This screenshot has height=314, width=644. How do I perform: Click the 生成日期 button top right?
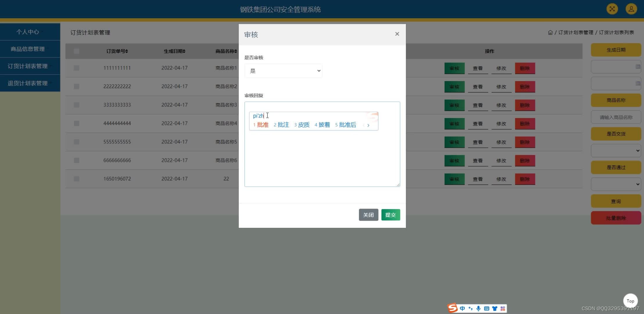[616, 49]
